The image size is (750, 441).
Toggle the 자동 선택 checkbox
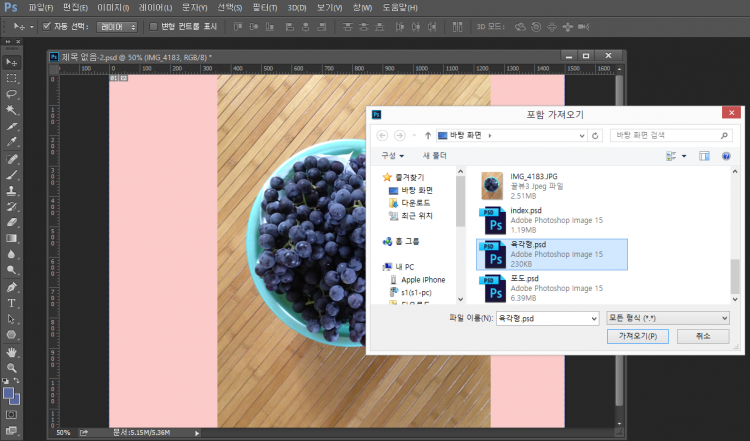[x=47, y=26]
